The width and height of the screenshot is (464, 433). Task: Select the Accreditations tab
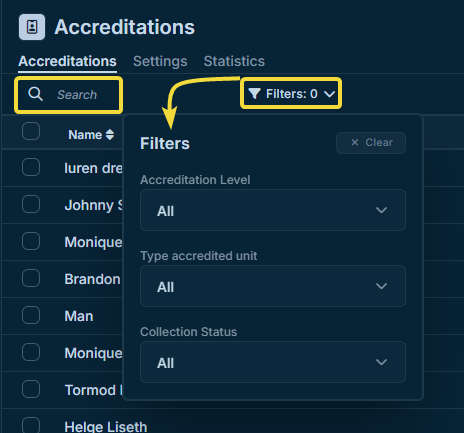(67, 61)
